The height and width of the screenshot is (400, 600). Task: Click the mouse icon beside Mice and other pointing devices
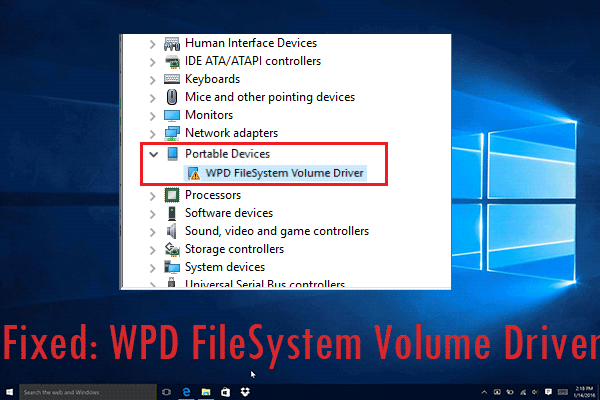click(170, 97)
